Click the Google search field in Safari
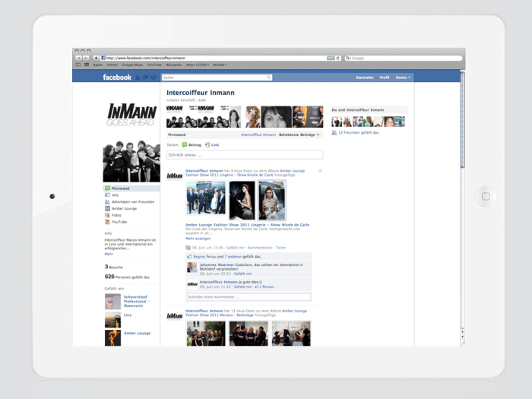This screenshot has width=532, height=399. point(404,58)
